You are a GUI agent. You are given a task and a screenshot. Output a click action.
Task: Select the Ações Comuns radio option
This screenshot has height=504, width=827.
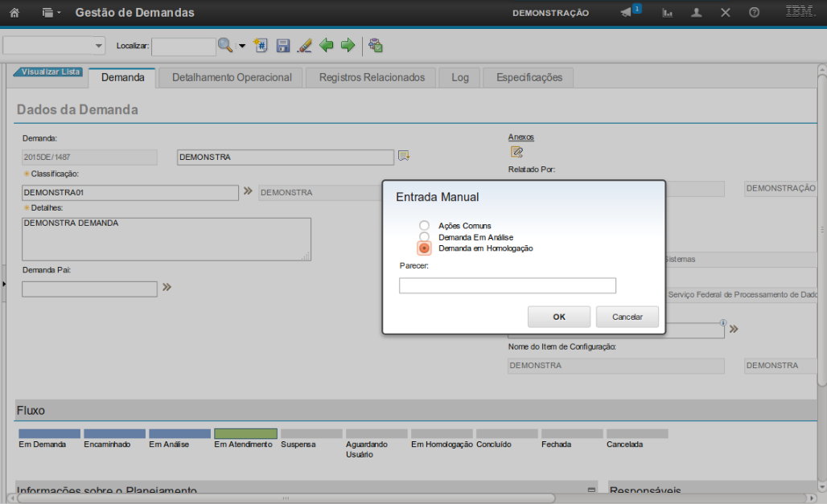pos(424,226)
